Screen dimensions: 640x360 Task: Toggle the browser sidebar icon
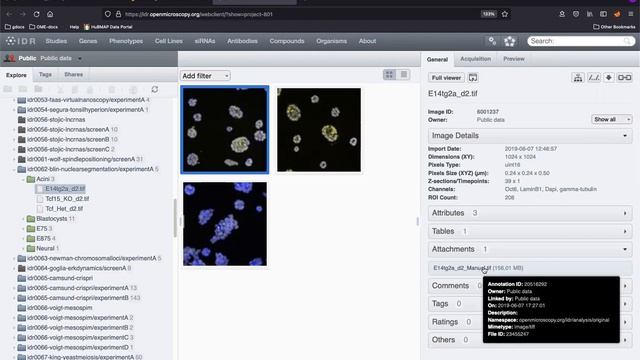(603, 14)
